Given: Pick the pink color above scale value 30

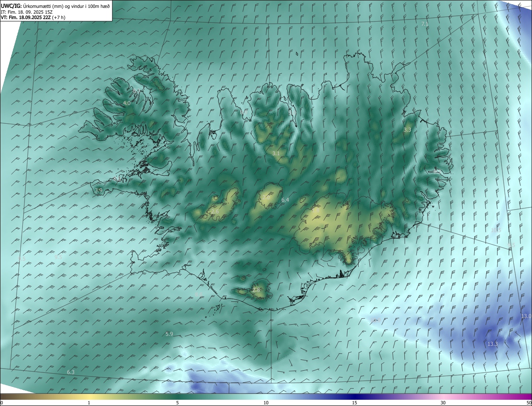Looking at the screenshot, I should [443, 396].
